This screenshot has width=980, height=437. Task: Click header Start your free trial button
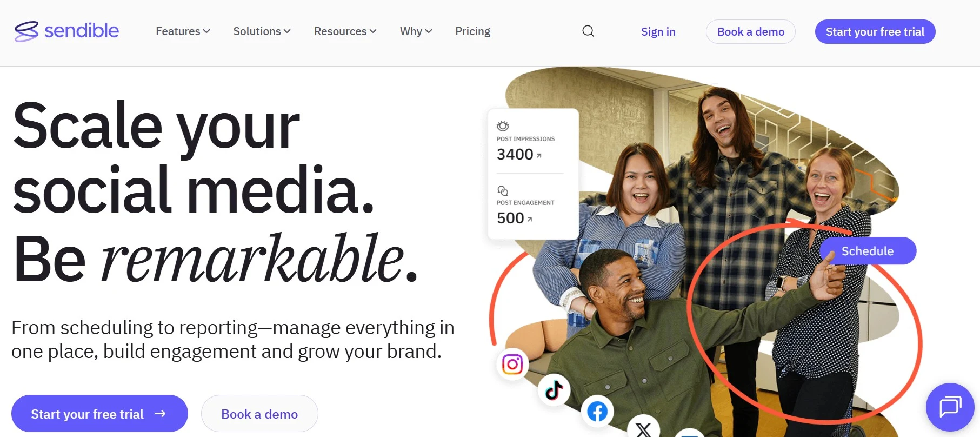(x=875, y=32)
